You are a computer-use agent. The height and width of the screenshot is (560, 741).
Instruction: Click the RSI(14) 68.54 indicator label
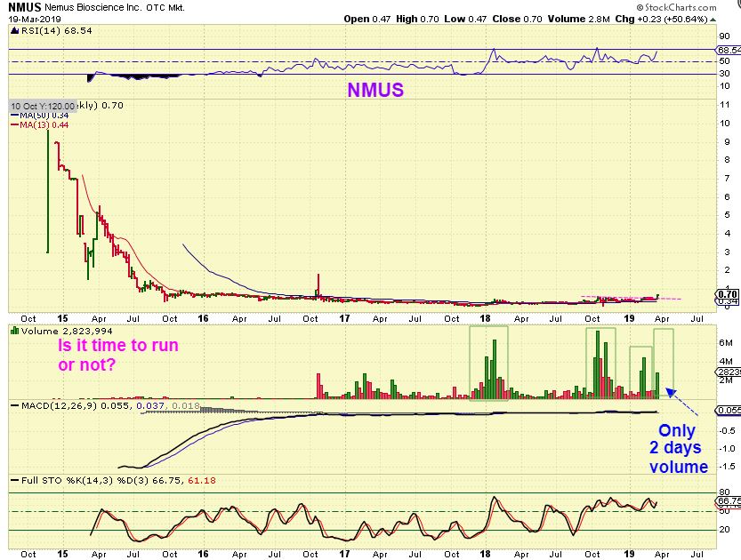tap(57, 31)
